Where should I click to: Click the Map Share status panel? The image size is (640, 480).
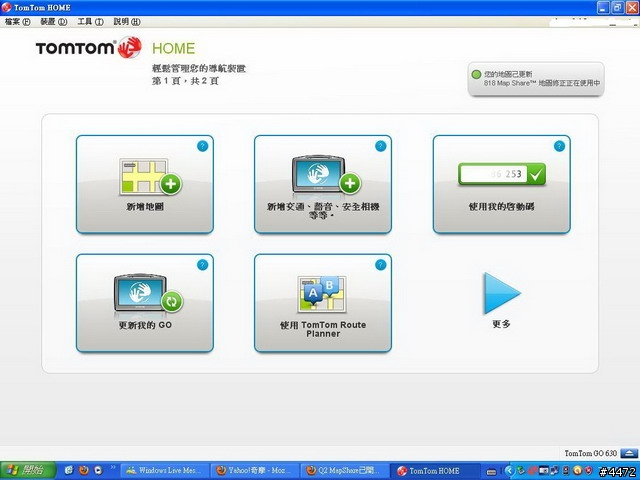coord(536,79)
